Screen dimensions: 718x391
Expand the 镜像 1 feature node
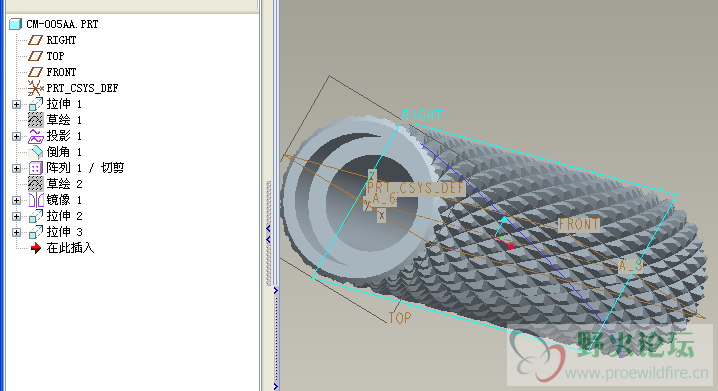[x=16, y=201]
